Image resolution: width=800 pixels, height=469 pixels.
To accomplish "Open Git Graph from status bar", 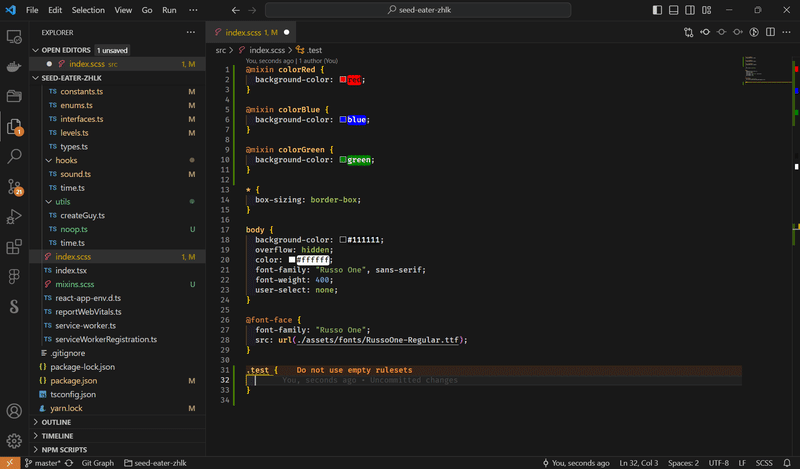I will [97, 463].
